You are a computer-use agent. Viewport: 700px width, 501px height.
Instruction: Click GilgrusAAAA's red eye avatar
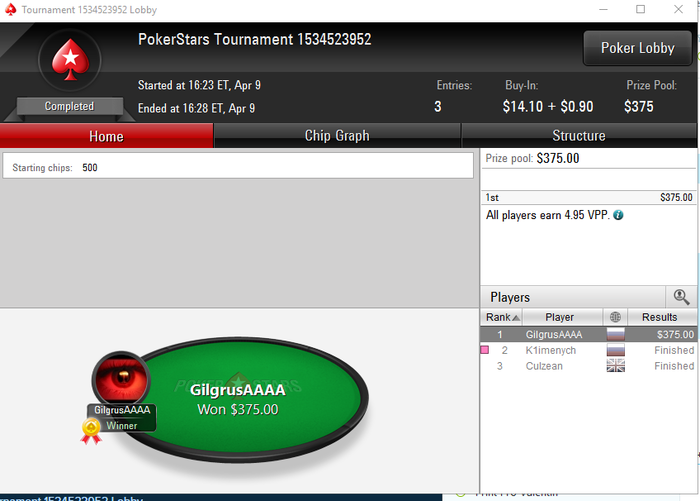pos(121,379)
